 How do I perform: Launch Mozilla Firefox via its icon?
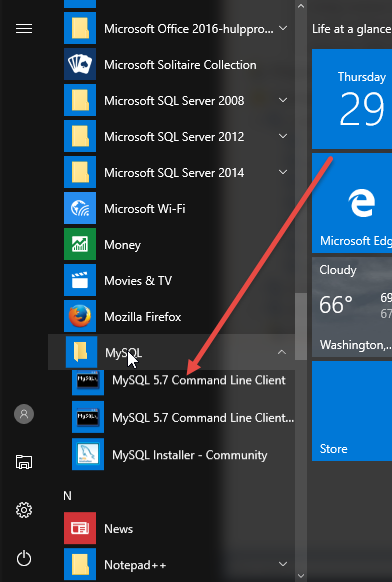(x=80, y=316)
